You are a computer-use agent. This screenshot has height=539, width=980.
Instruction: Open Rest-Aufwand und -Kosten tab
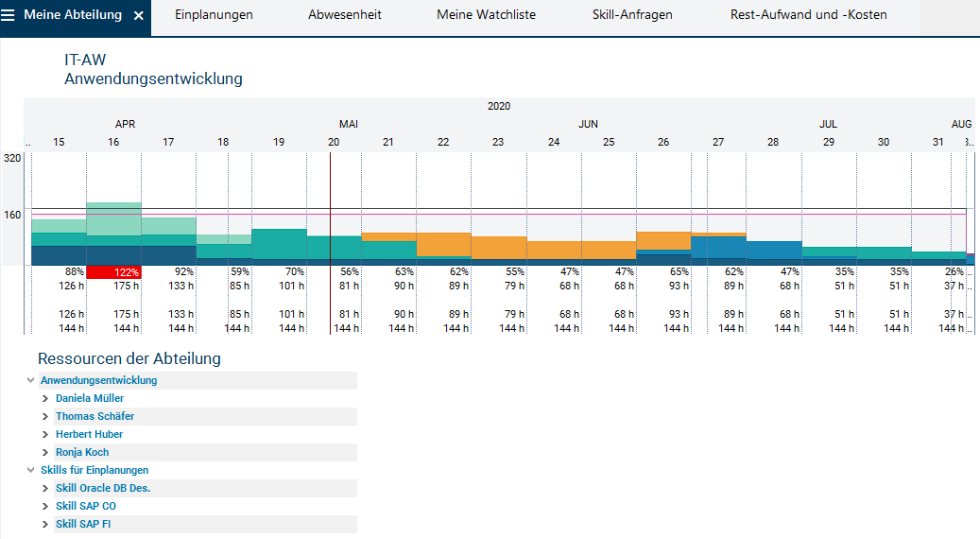809,15
